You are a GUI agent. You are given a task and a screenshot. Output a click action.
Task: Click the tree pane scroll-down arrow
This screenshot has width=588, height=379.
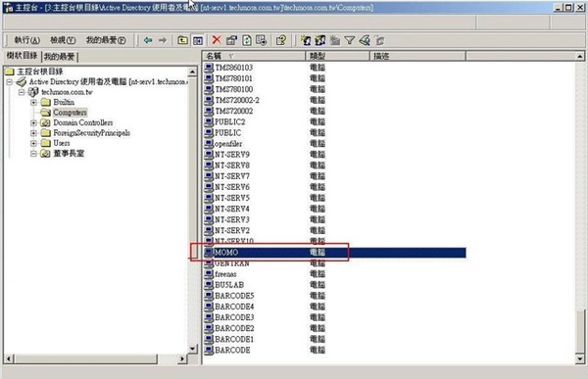pyautogui.click(x=192, y=349)
